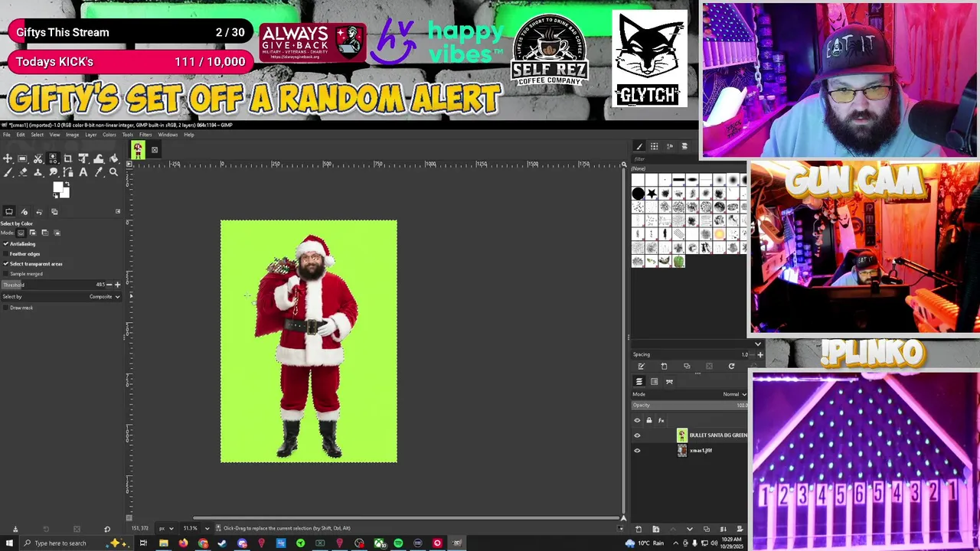Select the Move tool
Screen dimensions: 980x551
point(8,158)
